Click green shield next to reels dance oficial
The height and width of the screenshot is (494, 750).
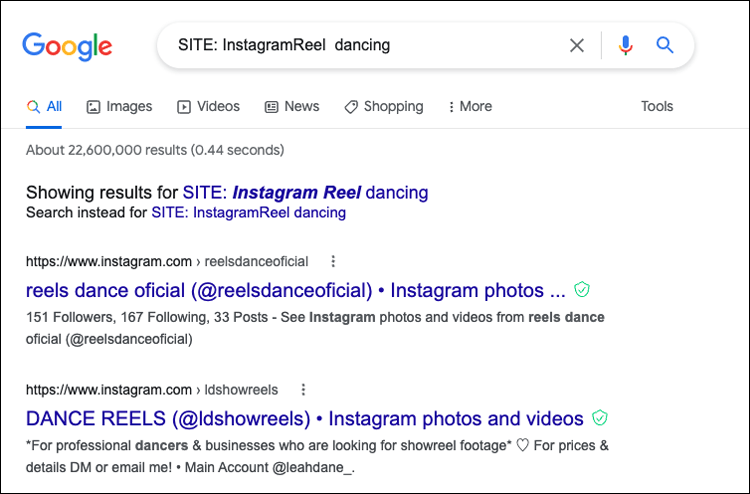pyautogui.click(x=582, y=290)
